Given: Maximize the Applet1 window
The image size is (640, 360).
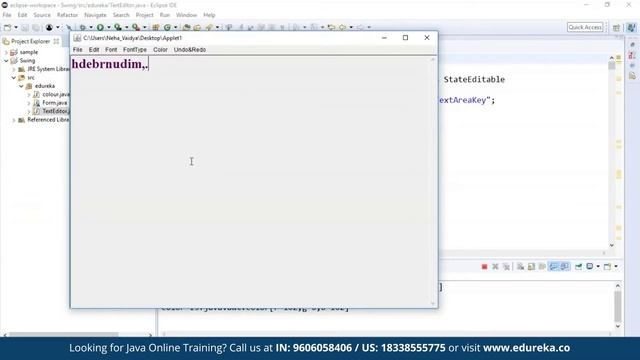Looking at the screenshot, I should [405, 38].
